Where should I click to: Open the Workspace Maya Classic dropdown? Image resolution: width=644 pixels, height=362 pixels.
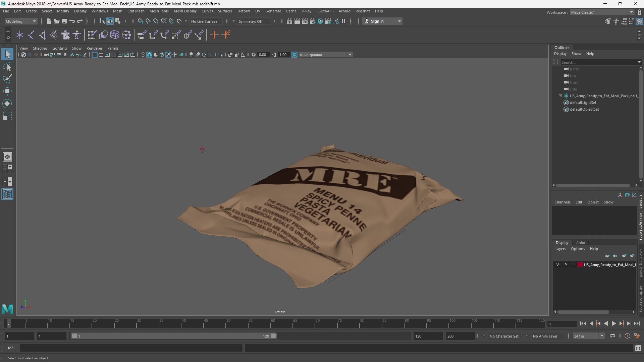(x=602, y=12)
